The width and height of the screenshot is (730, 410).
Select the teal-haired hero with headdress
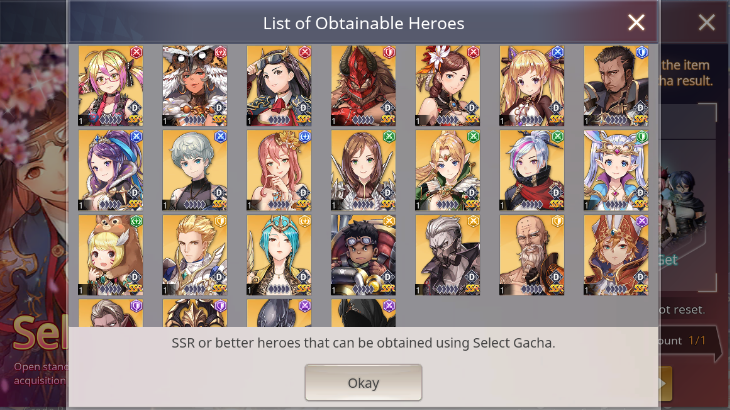[x=279, y=255]
